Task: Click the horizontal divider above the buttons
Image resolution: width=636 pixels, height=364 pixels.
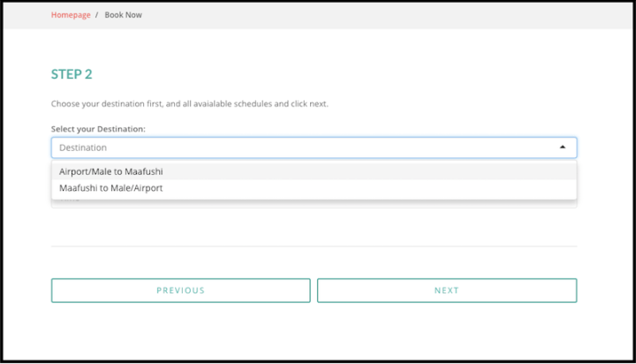Action: 314,246
